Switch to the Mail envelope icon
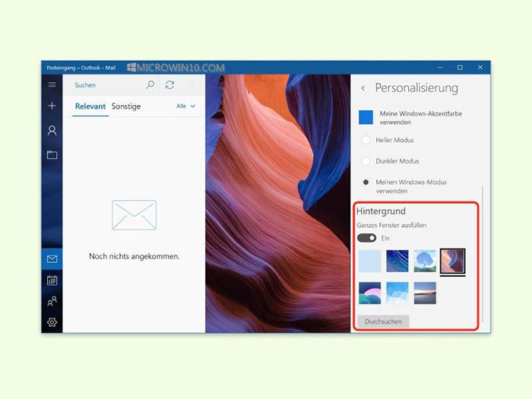Viewport: 532px width, 399px height. tap(52, 259)
